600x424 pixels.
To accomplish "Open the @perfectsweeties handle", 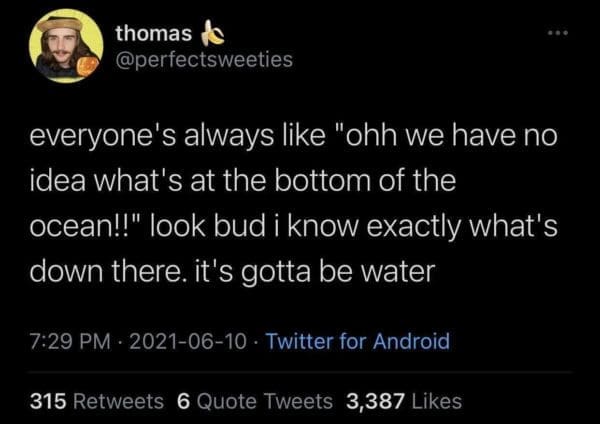I will tap(204, 59).
